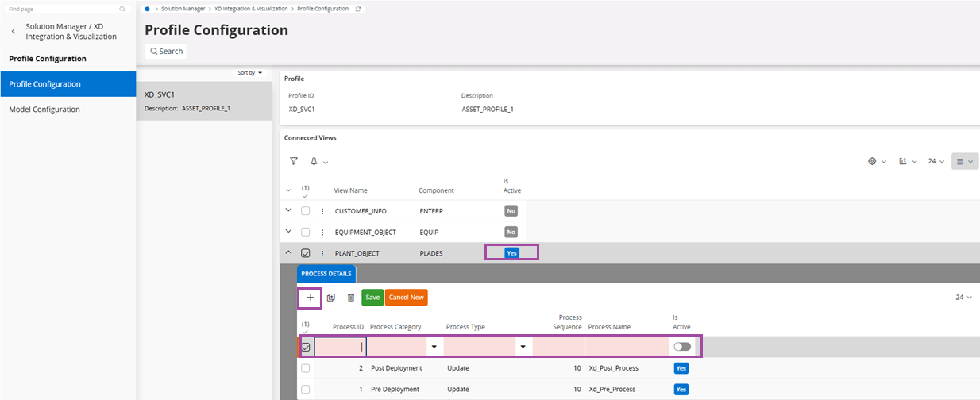The height and width of the screenshot is (400, 980).
Task: Open the three-dot menu for CUSTOMER_INFO
Action: pos(322,211)
